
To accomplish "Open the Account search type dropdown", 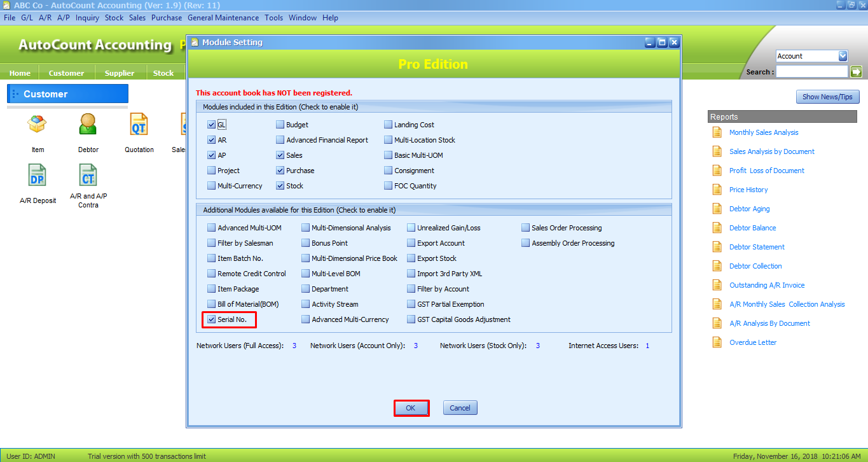I will (843, 56).
